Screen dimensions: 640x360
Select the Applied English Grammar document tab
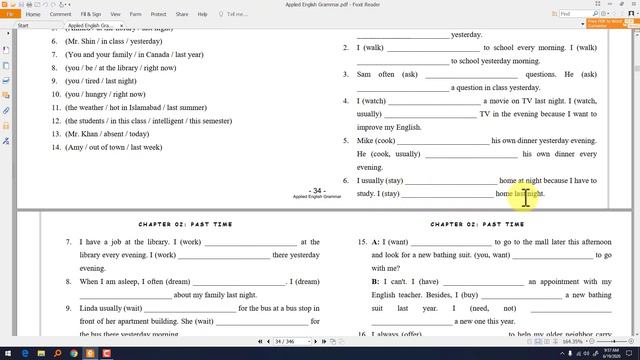(x=90, y=25)
